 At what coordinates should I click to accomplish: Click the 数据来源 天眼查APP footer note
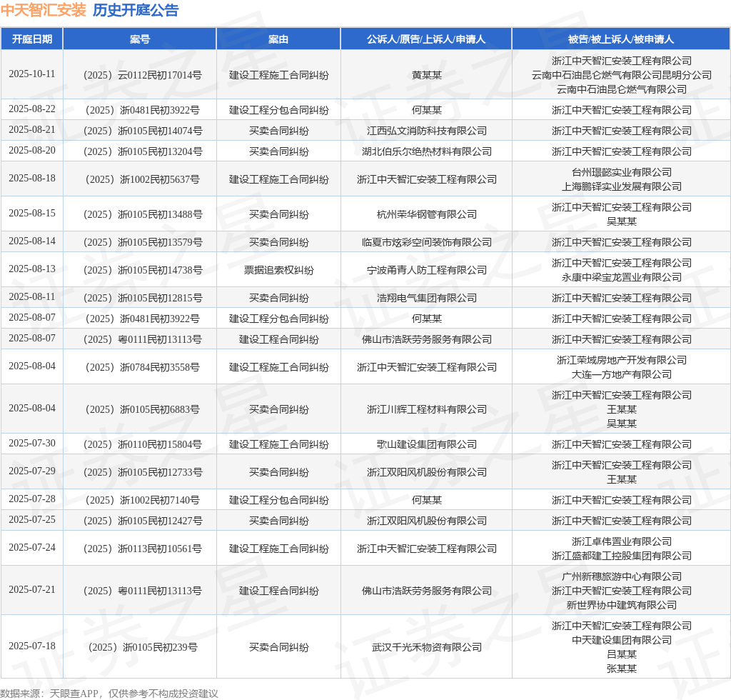tap(109, 694)
